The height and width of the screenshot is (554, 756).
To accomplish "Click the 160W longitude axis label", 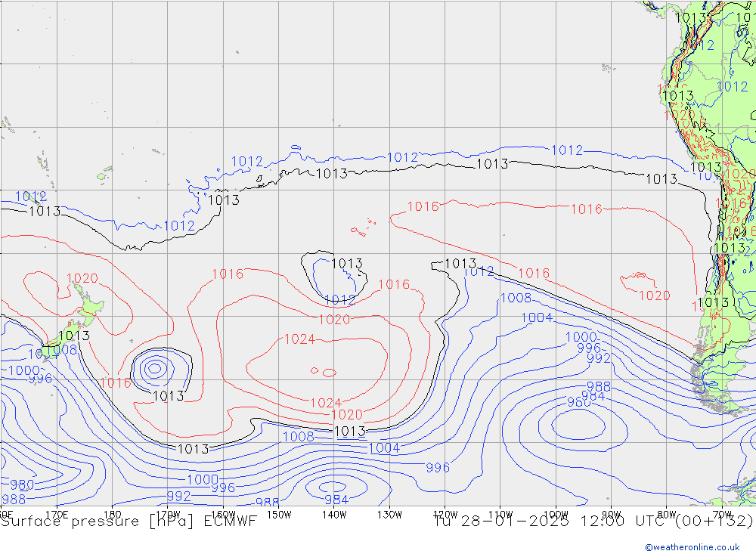I will pyautogui.click(x=223, y=514).
